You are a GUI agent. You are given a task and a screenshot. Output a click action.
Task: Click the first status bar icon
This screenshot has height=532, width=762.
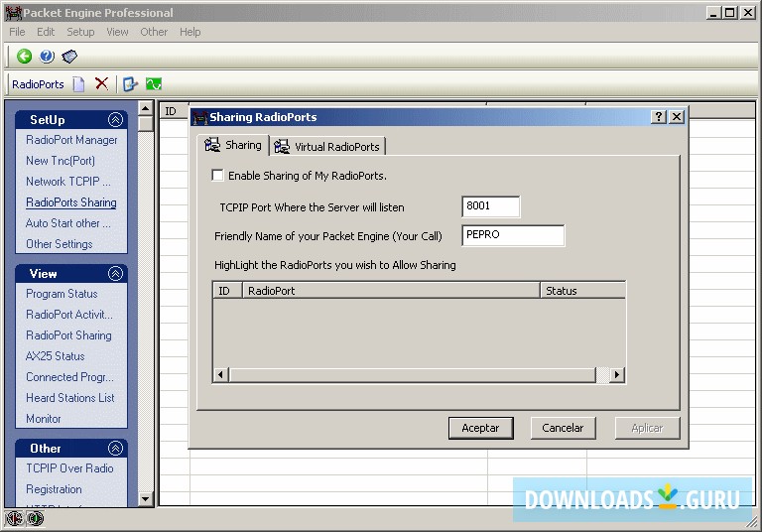(14, 519)
